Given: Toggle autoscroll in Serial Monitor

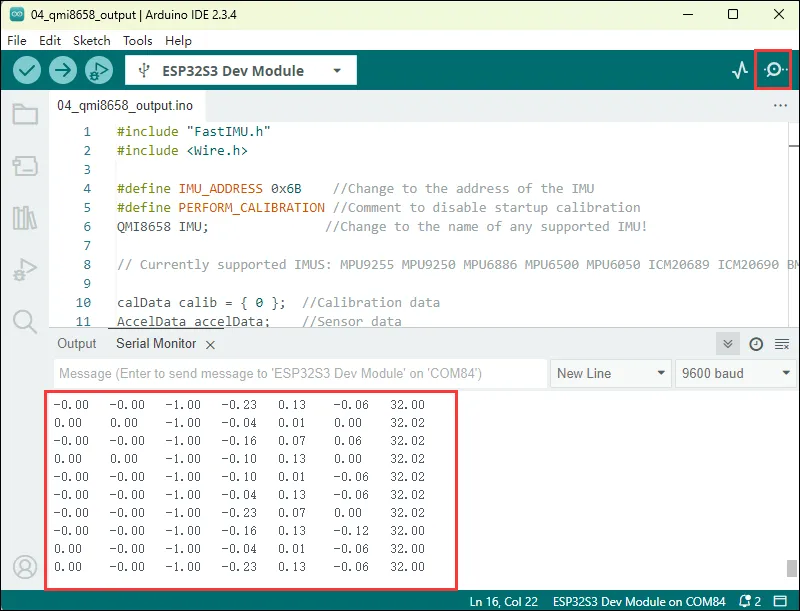Looking at the screenshot, I should [x=729, y=344].
